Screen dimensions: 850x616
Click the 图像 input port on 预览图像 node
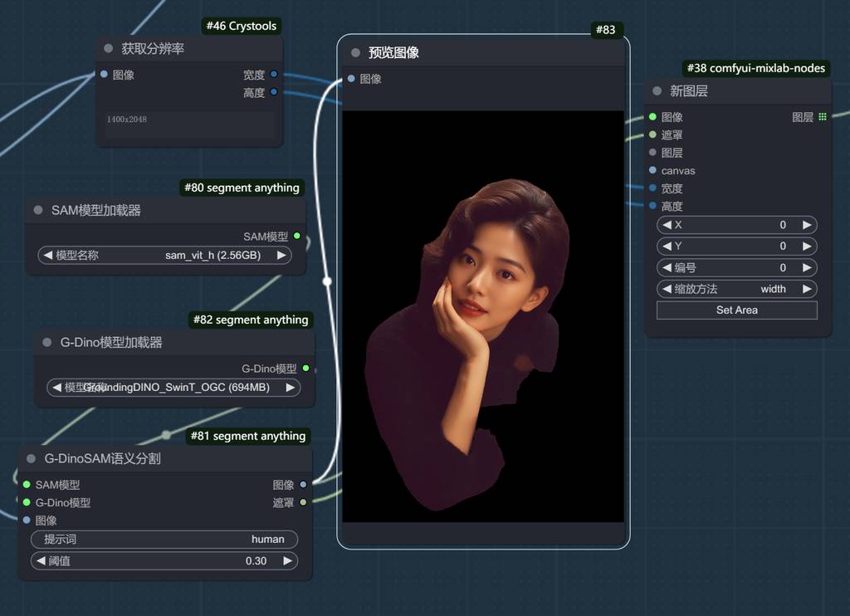[351, 79]
